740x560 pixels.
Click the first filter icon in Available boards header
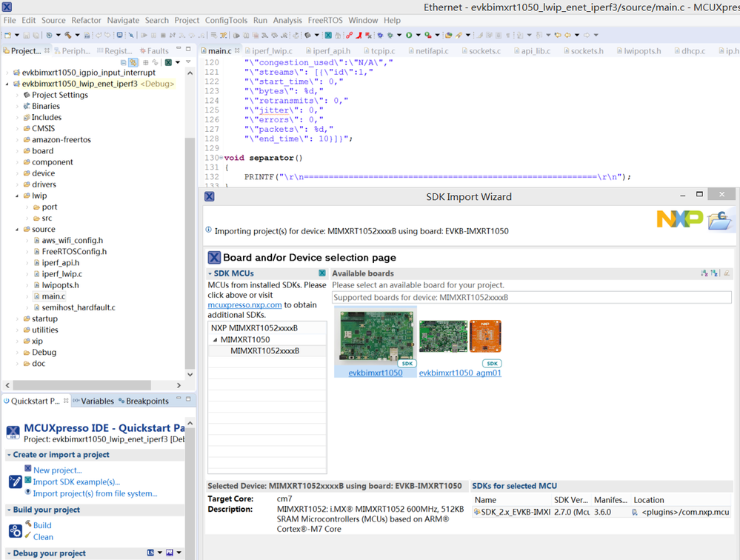(704, 273)
